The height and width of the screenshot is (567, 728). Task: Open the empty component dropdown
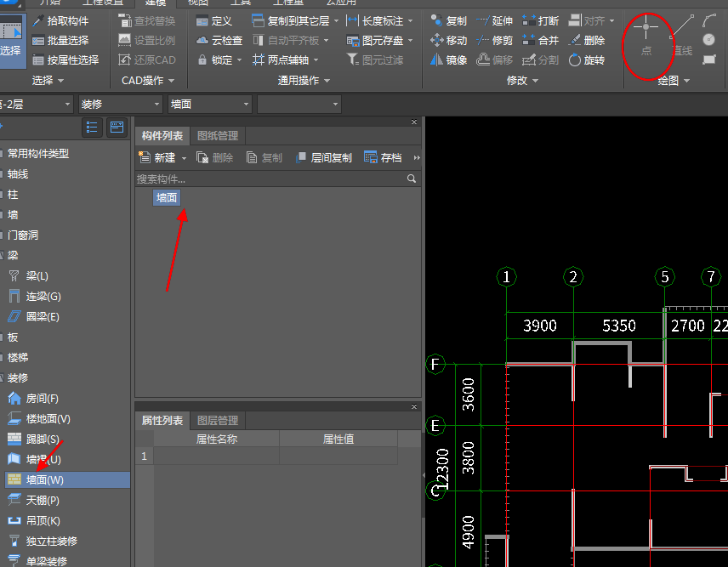click(x=299, y=104)
